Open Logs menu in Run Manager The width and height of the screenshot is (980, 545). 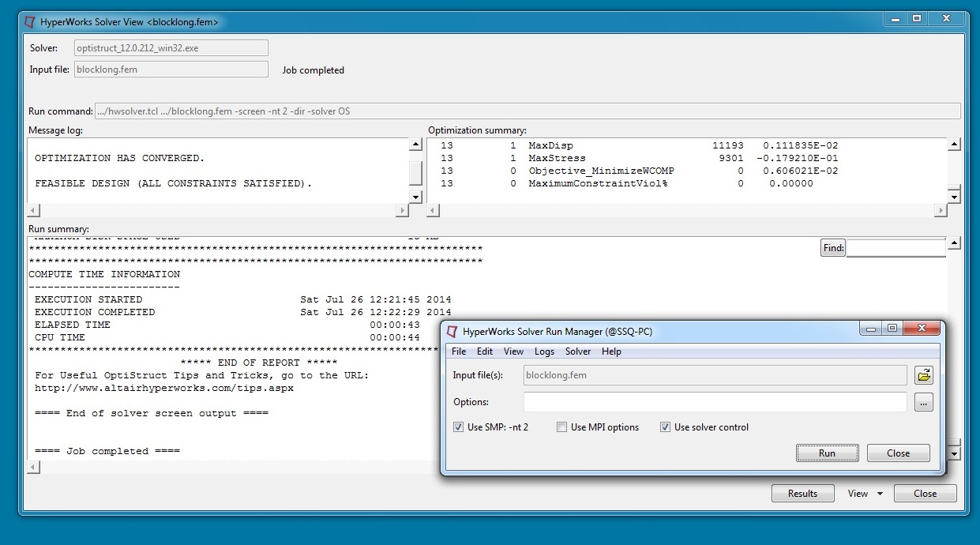click(544, 351)
